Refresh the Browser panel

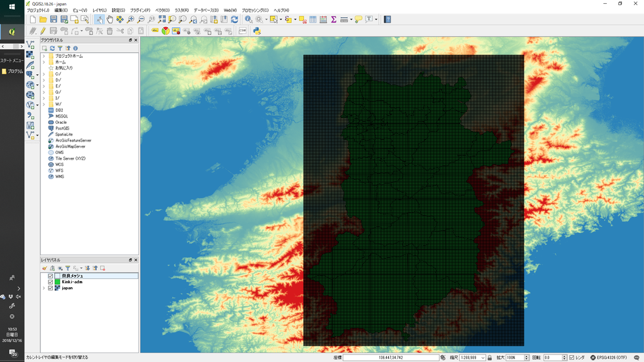[x=52, y=48]
